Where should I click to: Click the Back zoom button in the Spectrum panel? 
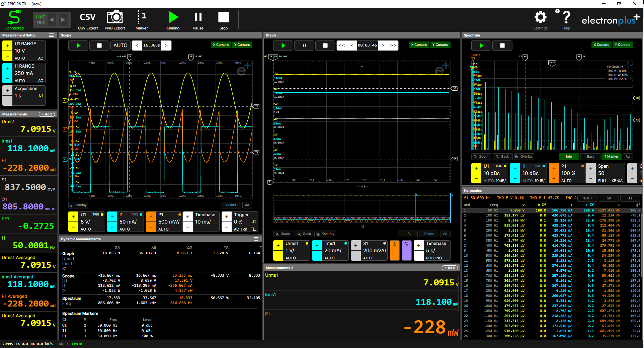click(x=502, y=157)
